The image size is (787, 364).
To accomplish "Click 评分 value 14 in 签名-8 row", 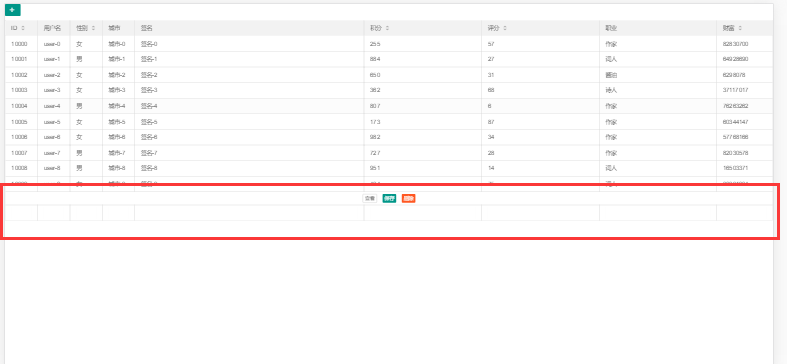I will pyautogui.click(x=491, y=168).
